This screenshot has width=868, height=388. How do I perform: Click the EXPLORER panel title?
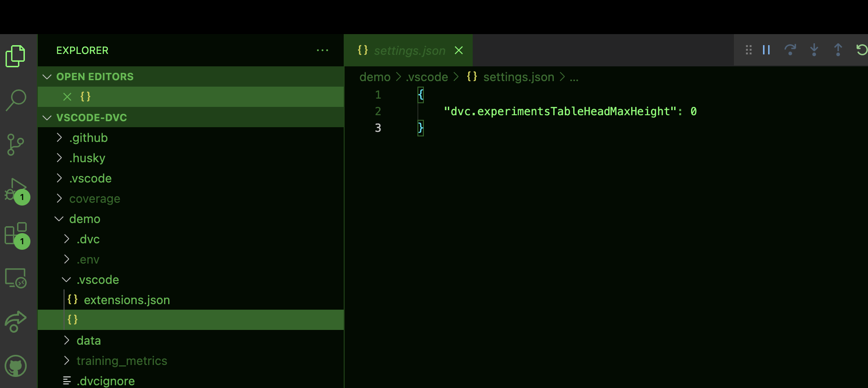(82, 50)
